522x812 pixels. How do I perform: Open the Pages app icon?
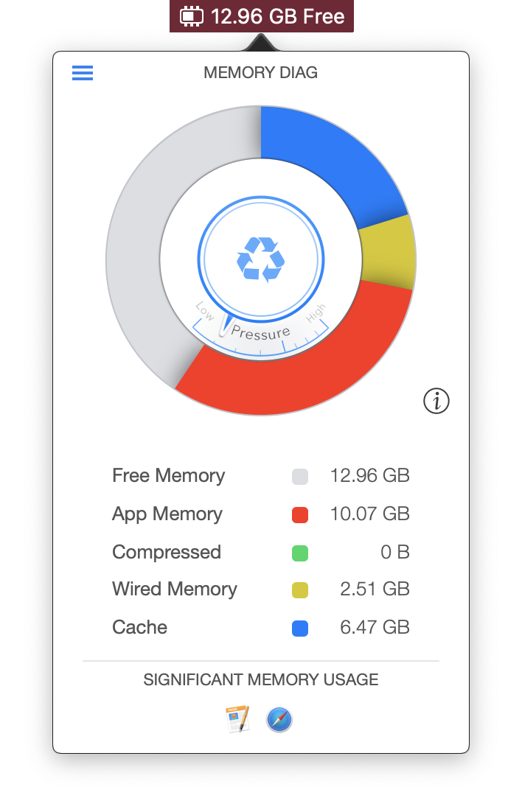click(237, 719)
